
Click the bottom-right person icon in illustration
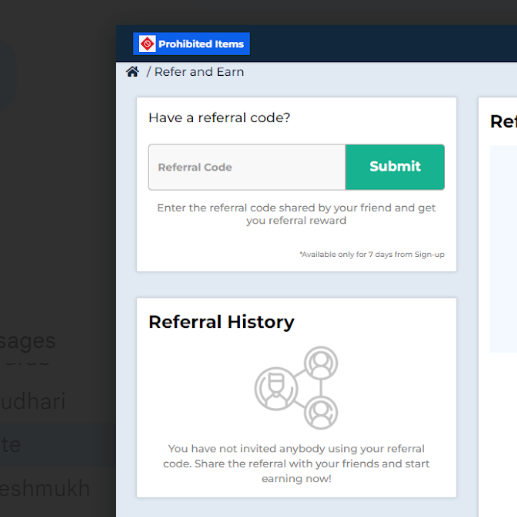(321, 413)
